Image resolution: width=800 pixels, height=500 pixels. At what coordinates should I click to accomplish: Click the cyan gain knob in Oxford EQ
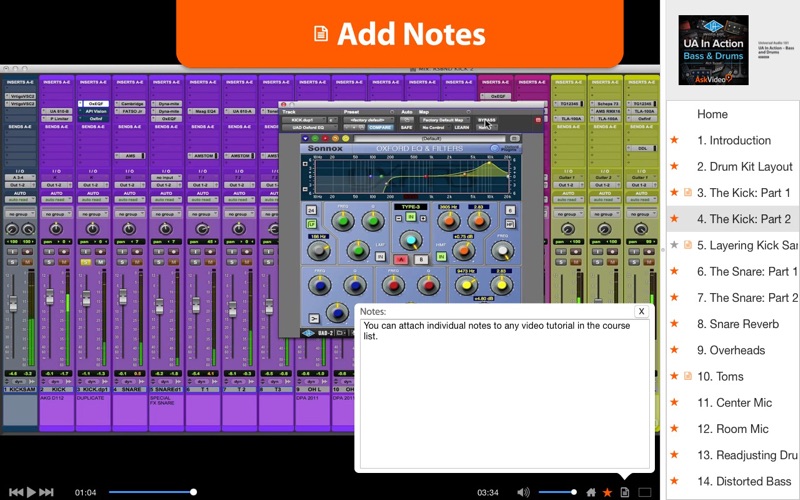(x=410, y=240)
